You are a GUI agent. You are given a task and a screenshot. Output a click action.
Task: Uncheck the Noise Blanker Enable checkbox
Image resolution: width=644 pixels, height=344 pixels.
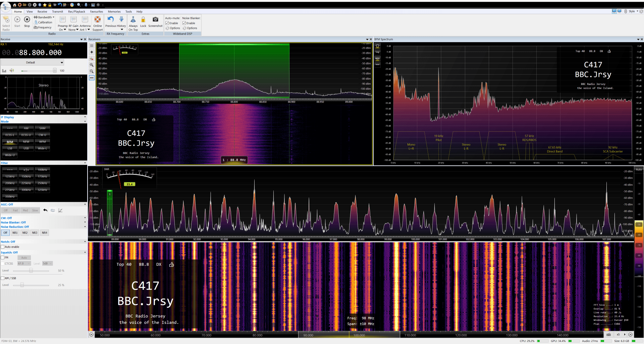pos(184,23)
